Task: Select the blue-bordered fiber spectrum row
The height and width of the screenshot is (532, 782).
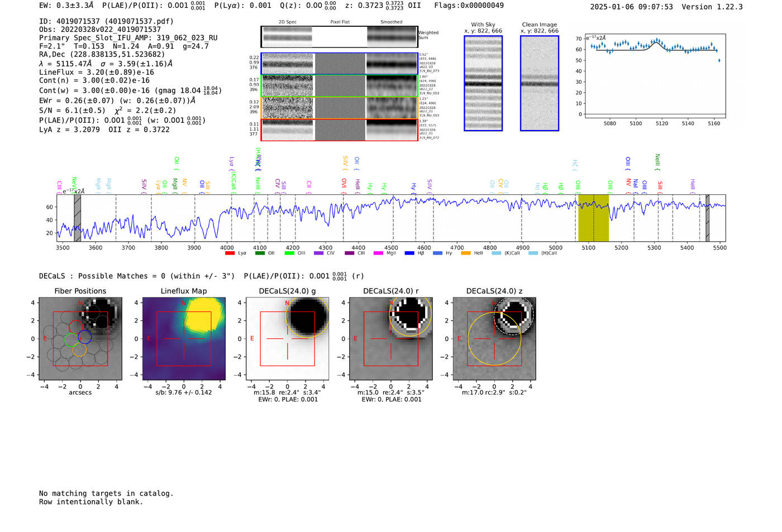Action: [340, 64]
